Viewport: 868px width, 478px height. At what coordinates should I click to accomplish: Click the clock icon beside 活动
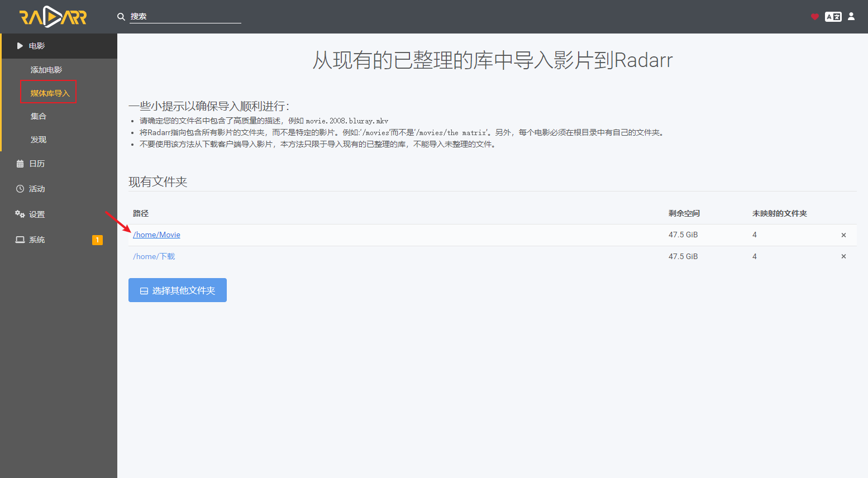[20, 189]
